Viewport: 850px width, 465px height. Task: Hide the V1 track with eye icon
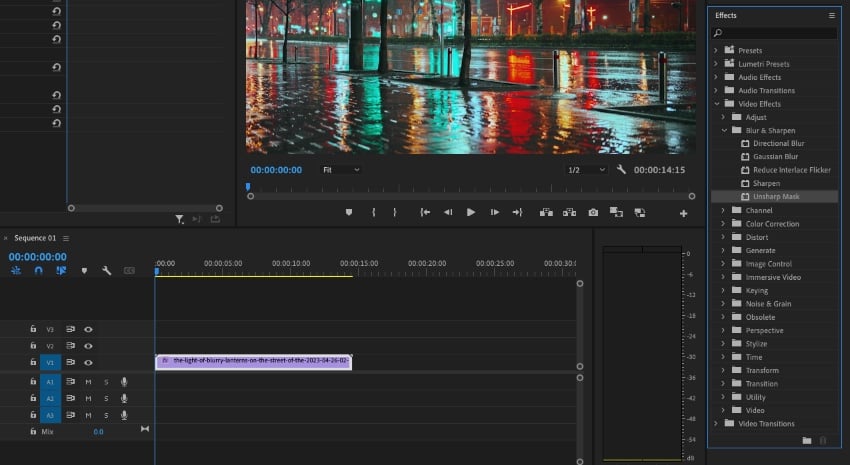pyautogui.click(x=88, y=362)
